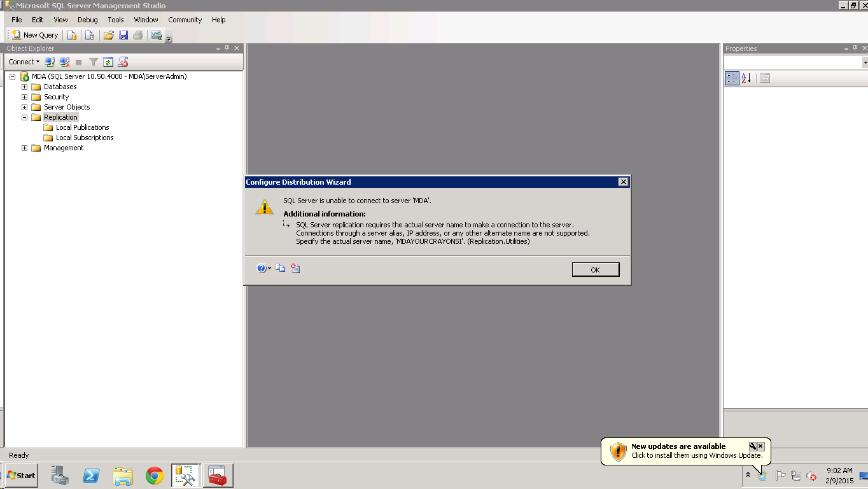Image resolution: width=868 pixels, height=489 pixels.
Task: Click the Property Pages icon in Properties
Action: 765,78
